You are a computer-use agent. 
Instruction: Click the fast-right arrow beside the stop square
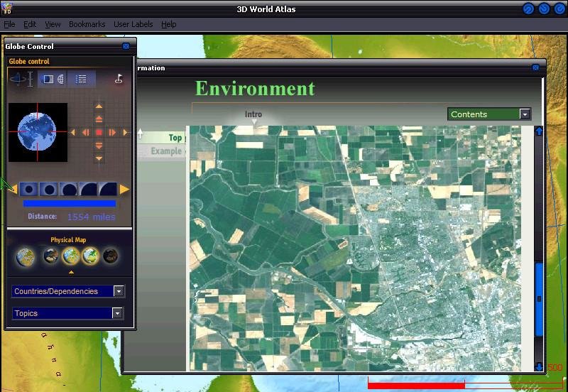click(x=112, y=133)
